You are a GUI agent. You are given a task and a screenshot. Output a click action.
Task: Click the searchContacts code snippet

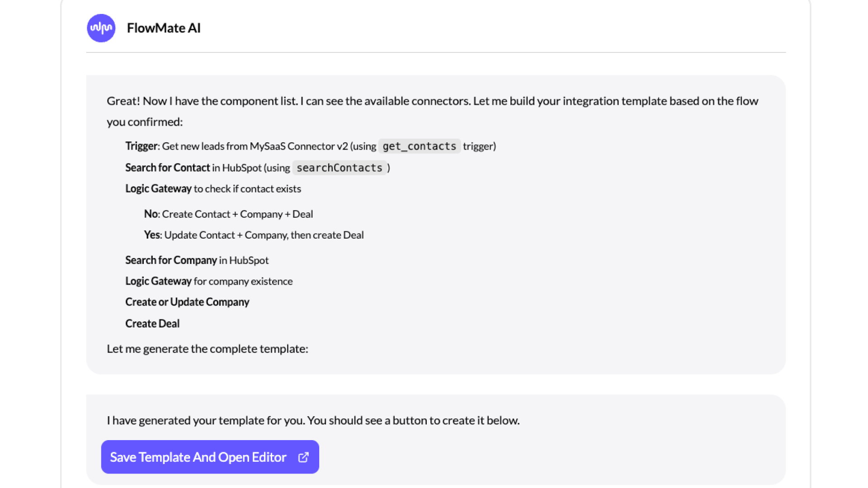point(339,168)
